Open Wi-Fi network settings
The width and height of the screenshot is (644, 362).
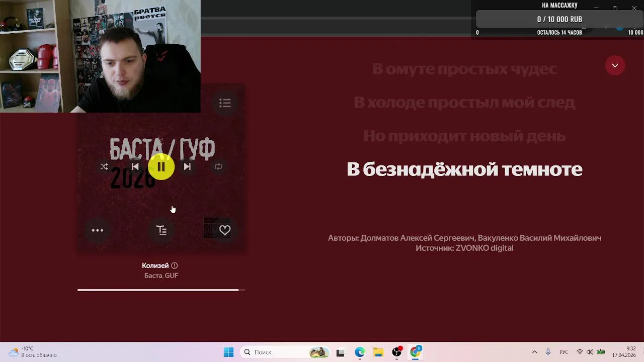click(580, 352)
